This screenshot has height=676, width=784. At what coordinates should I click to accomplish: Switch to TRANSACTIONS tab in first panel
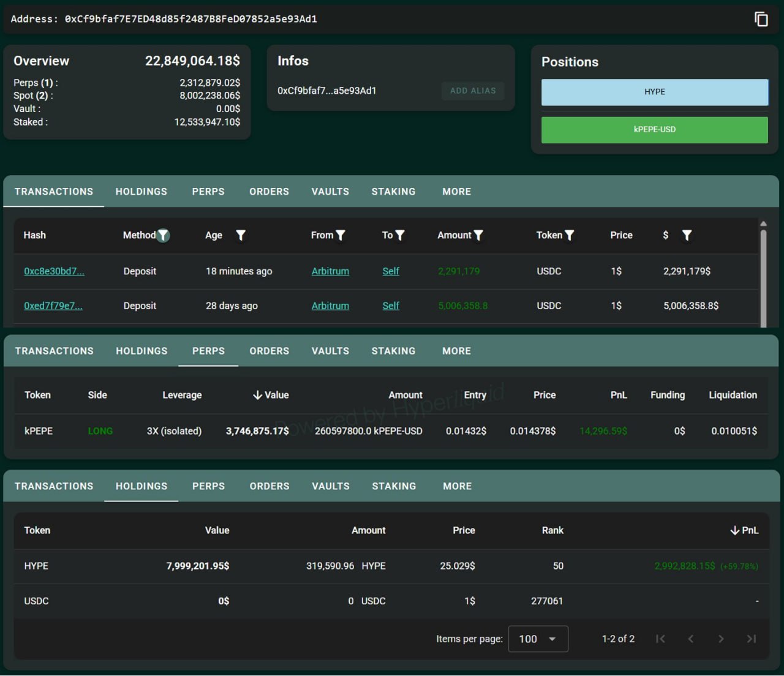(x=54, y=192)
